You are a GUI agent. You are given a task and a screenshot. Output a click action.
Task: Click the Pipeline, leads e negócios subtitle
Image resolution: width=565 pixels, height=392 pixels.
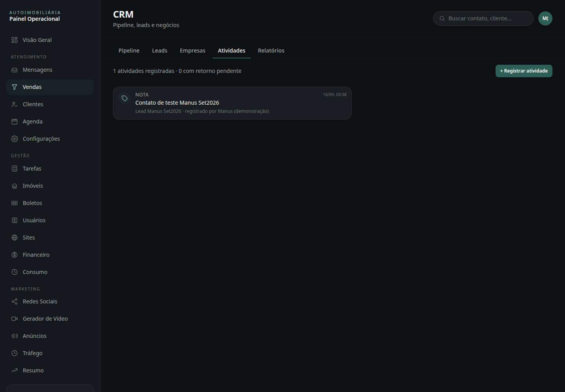(x=146, y=25)
